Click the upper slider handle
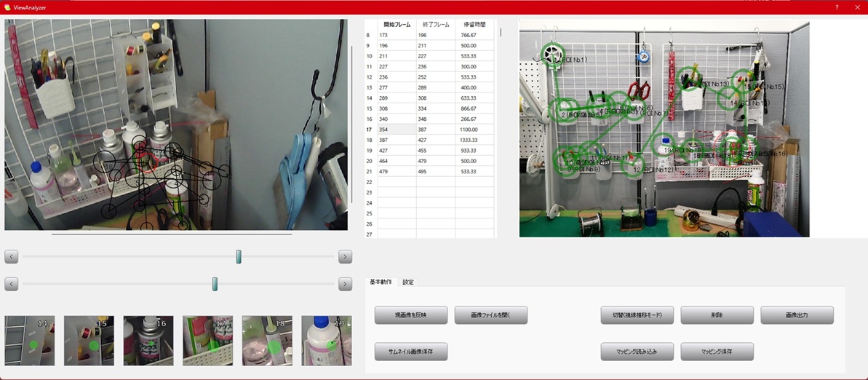 (239, 257)
